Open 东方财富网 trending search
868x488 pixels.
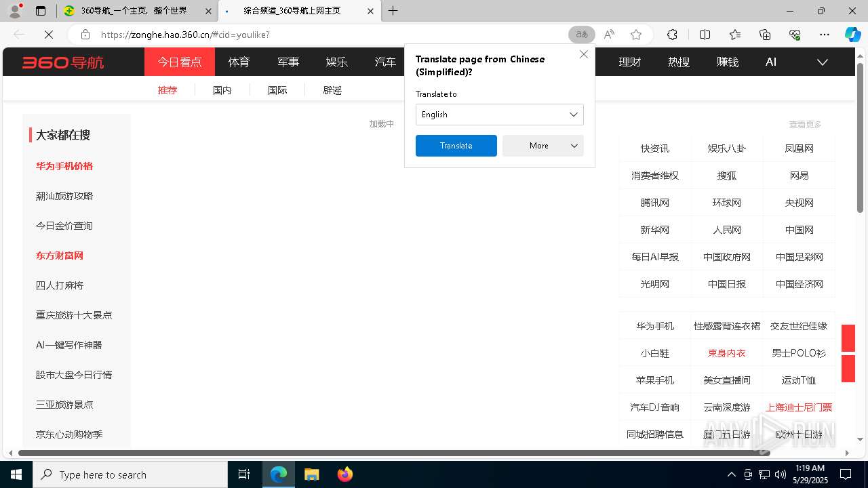point(60,256)
